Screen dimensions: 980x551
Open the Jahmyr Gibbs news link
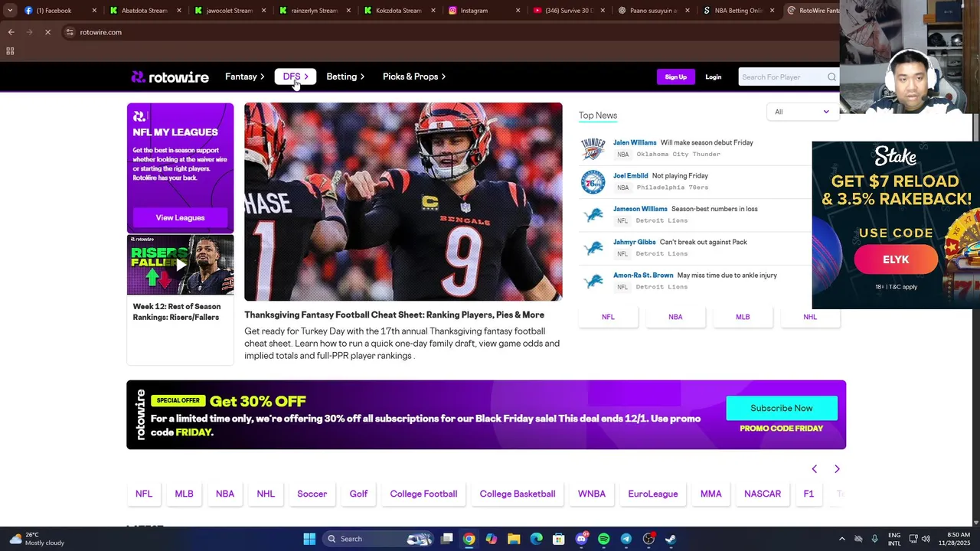tap(635, 242)
